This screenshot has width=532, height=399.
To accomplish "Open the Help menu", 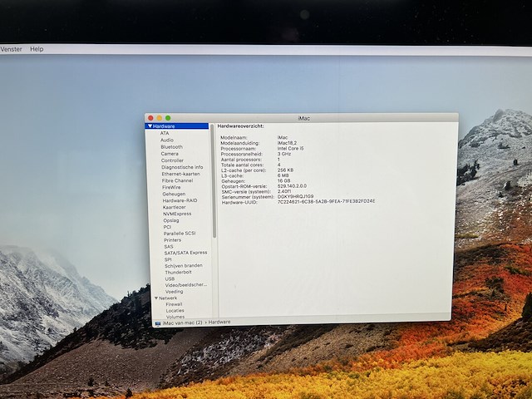I will click(37, 49).
